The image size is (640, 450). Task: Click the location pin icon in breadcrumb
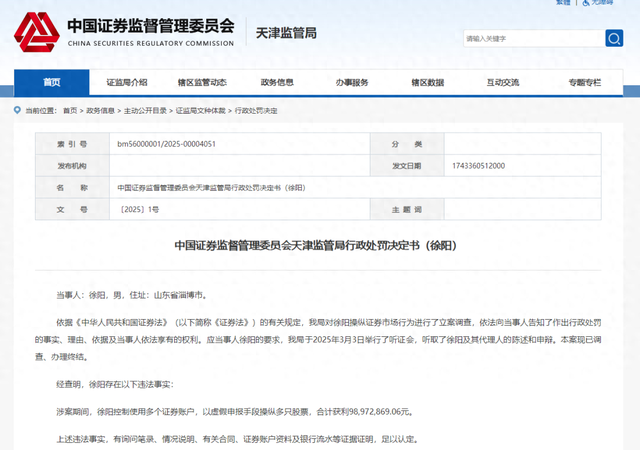pyautogui.click(x=17, y=110)
